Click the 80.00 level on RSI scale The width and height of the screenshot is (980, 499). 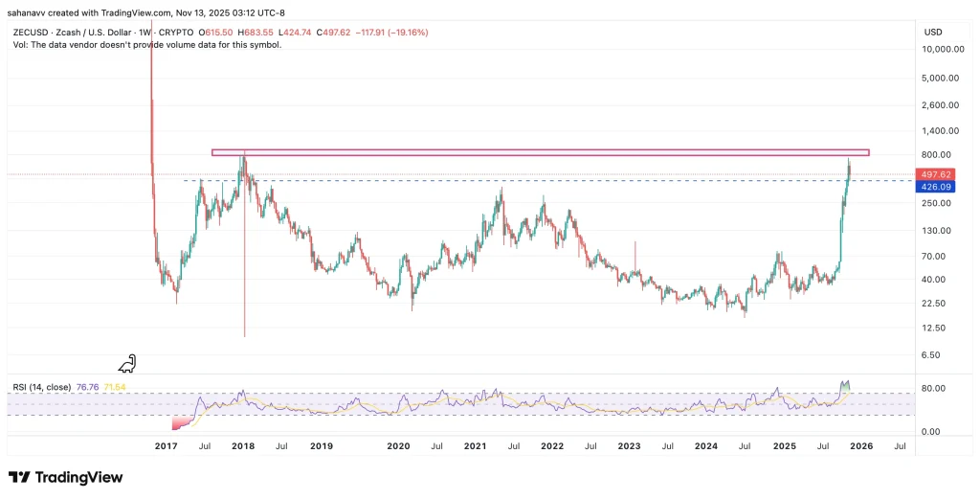(934, 388)
